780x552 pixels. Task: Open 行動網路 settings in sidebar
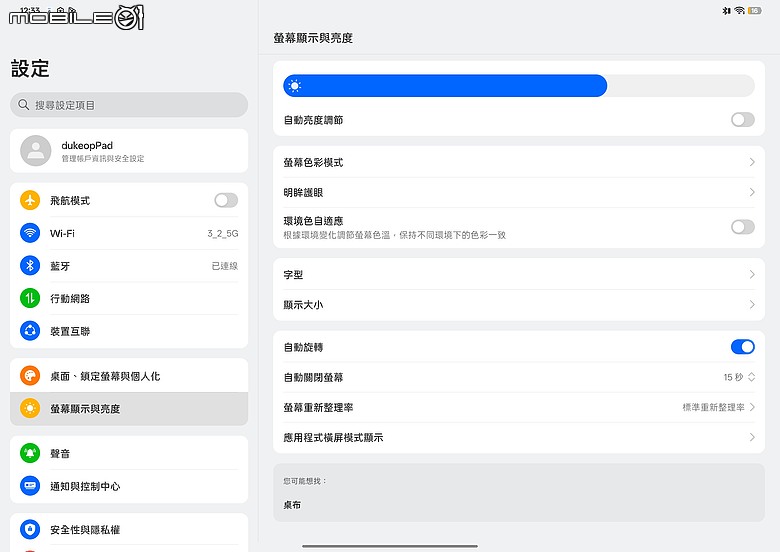tap(129, 298)
